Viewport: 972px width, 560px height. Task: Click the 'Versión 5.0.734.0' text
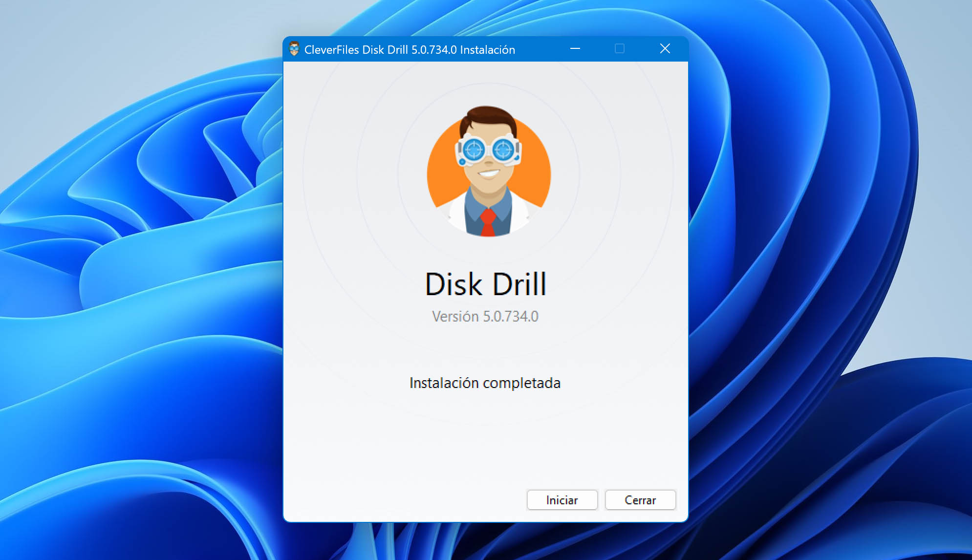[x=485, y=316]
